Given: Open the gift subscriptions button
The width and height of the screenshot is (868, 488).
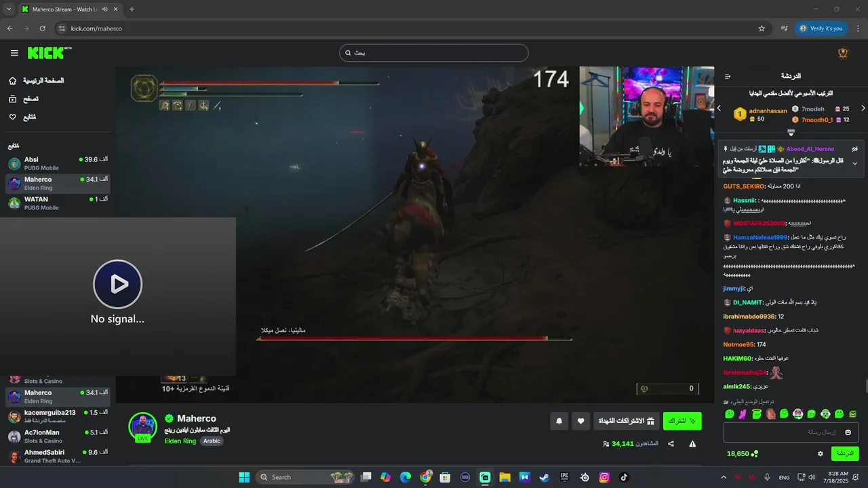Looking at the screenshot, I should [x=626, y=421].
